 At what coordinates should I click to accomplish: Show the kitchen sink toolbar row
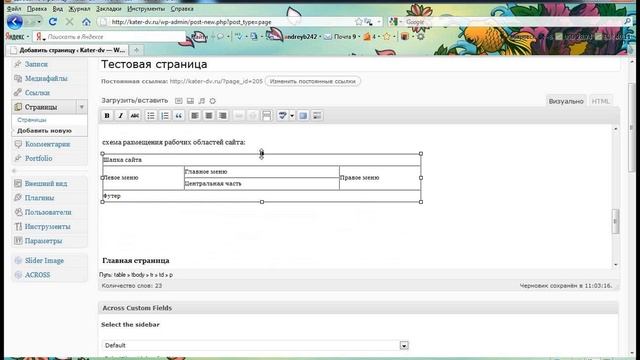(317, 116)
